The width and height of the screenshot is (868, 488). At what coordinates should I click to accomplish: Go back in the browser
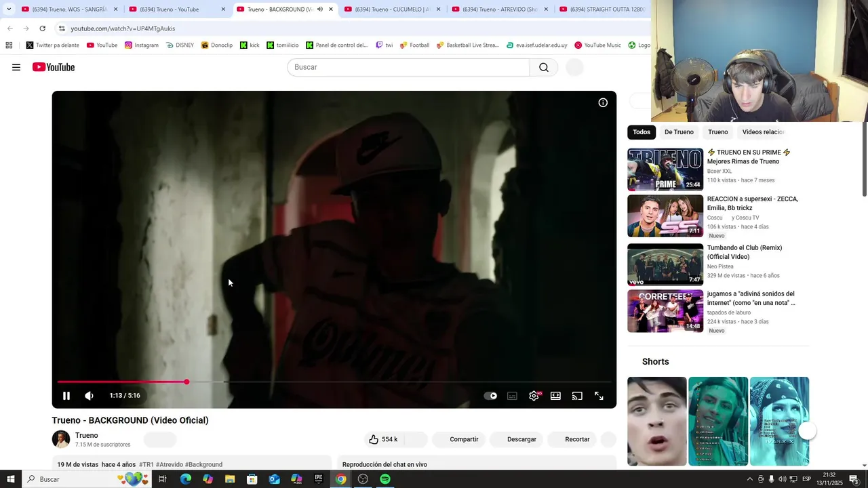click(9, 28)
